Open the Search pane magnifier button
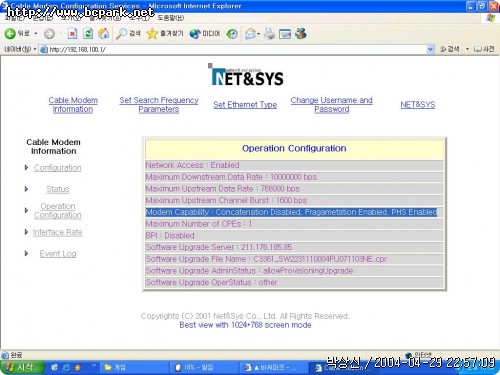 [128, 33]
